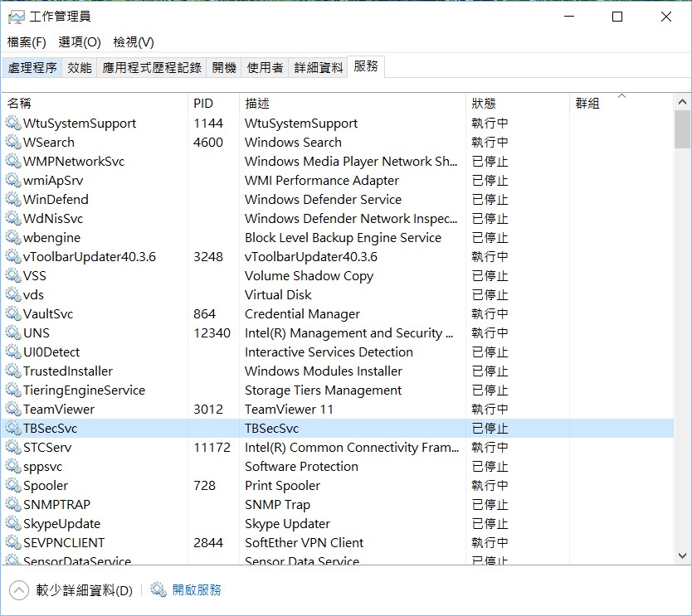Click the scrollbar up arrow
Image resolution: width=692 pixels, height=616 pixels.
click(682, 102)
